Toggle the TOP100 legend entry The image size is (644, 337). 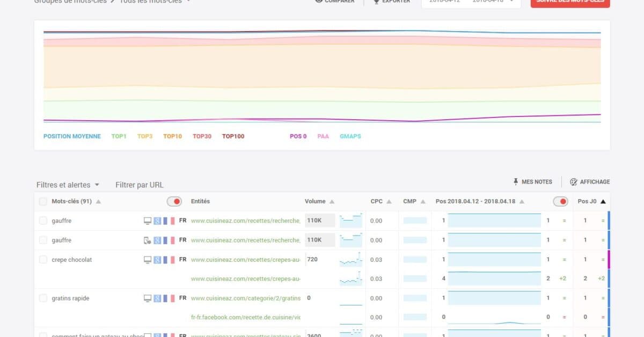coord(233,136)
